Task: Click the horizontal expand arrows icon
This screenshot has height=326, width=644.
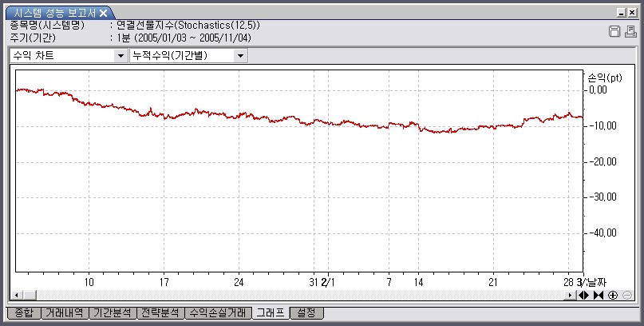Action: 583,295
